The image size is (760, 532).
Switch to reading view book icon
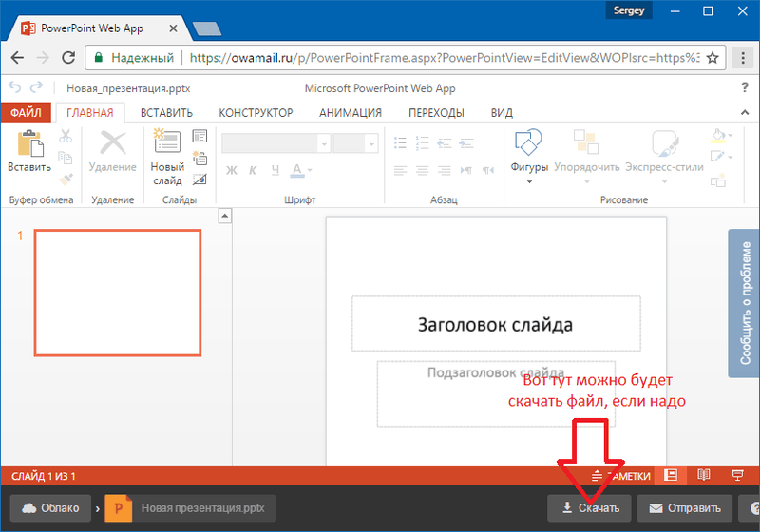click(704, 475)
